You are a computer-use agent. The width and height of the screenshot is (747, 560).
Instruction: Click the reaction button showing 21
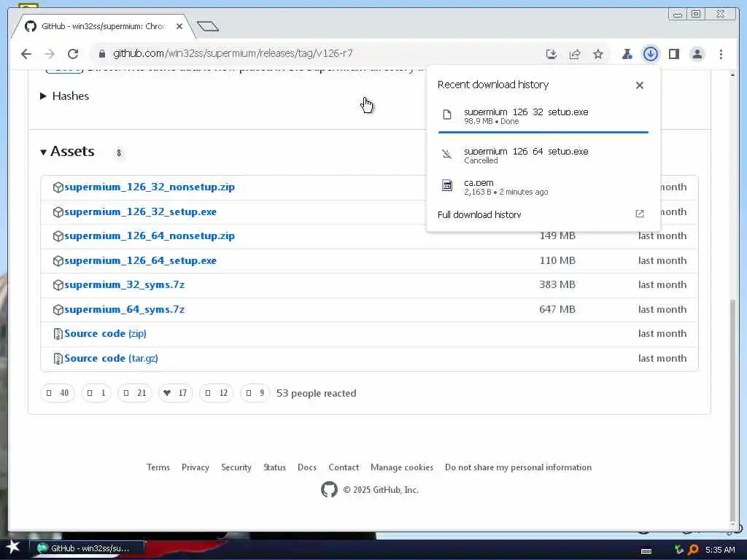[x=135, y=393]
